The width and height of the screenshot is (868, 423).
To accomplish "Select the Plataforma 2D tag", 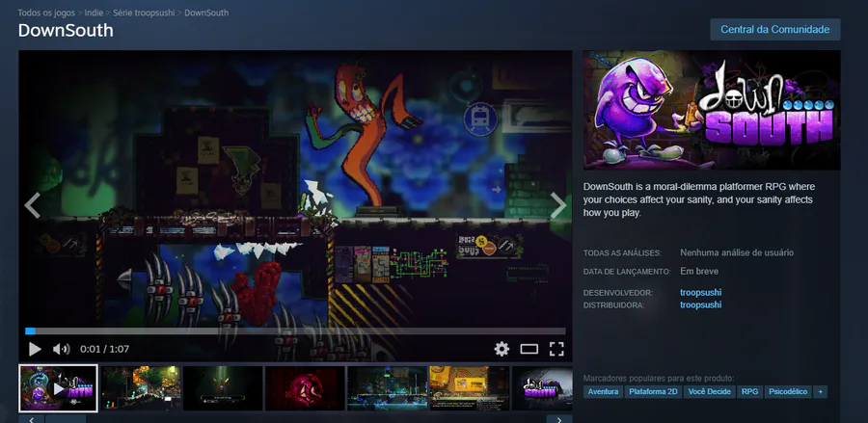I will pos(654,391).
